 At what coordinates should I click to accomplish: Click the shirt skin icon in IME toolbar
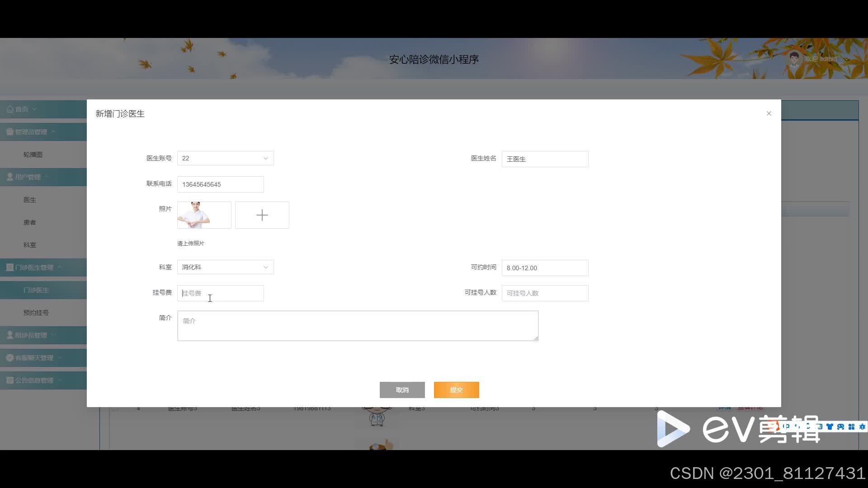point(830,427)
